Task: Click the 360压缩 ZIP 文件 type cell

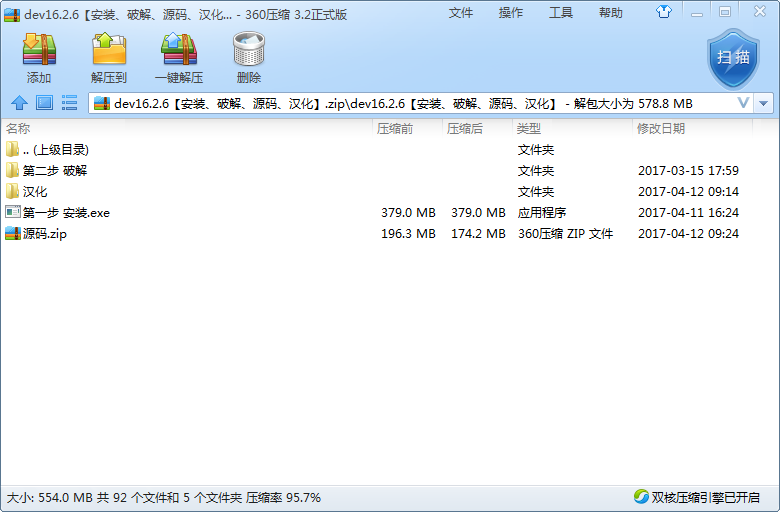Action: (x=565, y=233)
